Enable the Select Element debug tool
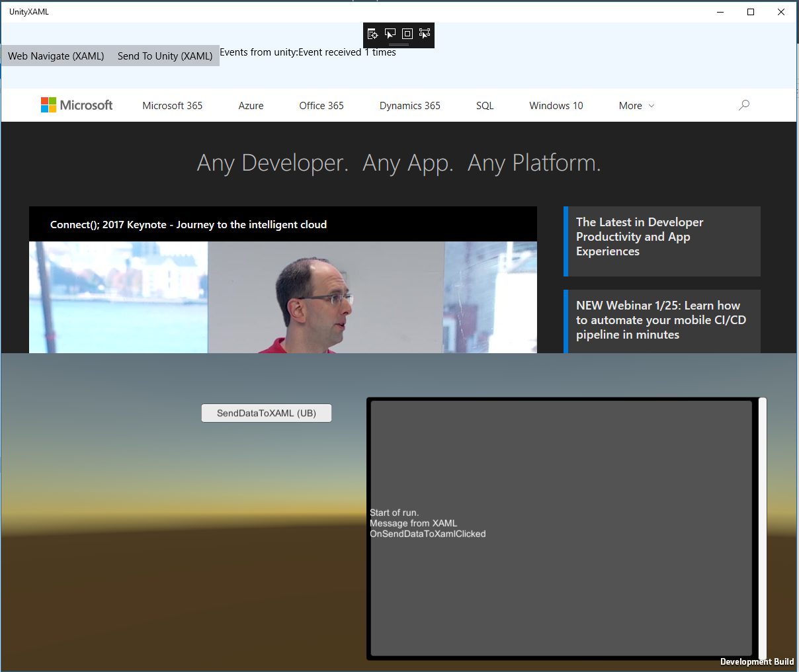Viewport: 799px width, 672px height. pos(390,34)
